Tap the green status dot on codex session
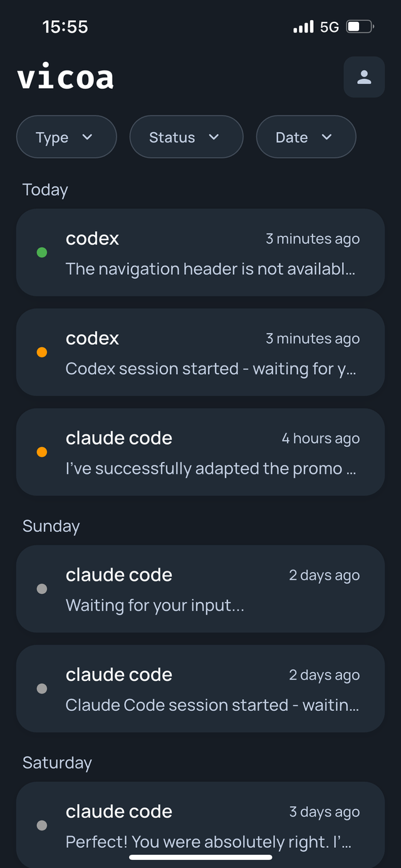The width and height of the screenshot is (401, 868). [x=41, y=252]
